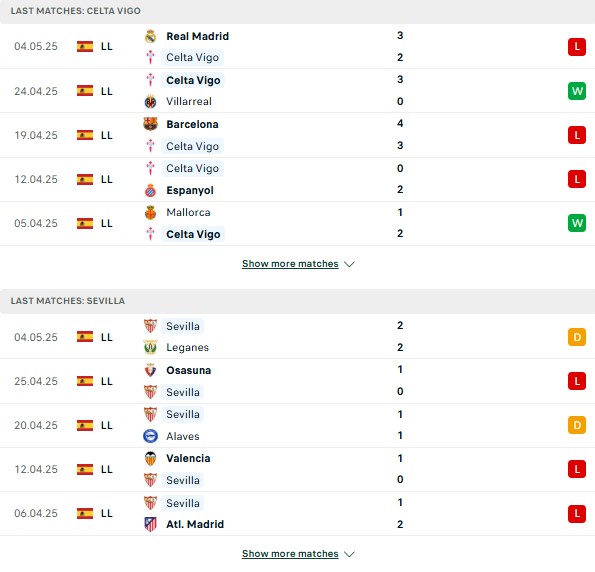Image resolution: width=595 pixels, height=572 pixels.
Task: Click the Osasuna club crest
Action: coord(150,370)
